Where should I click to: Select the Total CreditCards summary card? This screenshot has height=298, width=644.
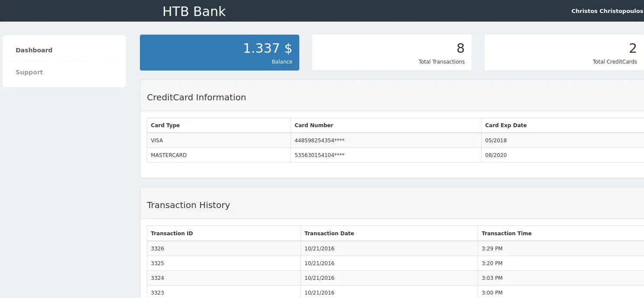tap(563, 52)
